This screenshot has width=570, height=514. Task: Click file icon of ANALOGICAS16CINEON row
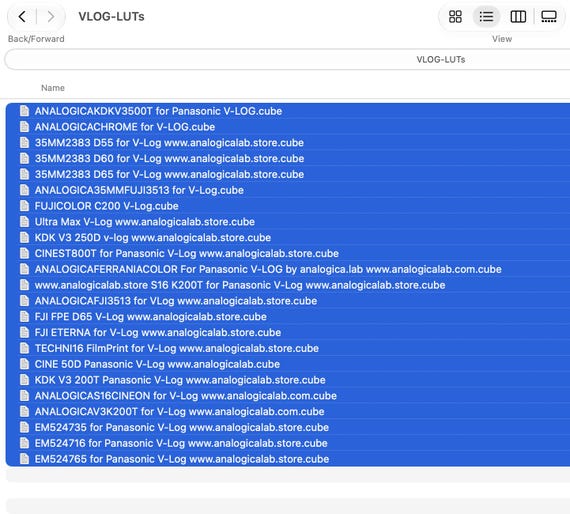(24, 395)
